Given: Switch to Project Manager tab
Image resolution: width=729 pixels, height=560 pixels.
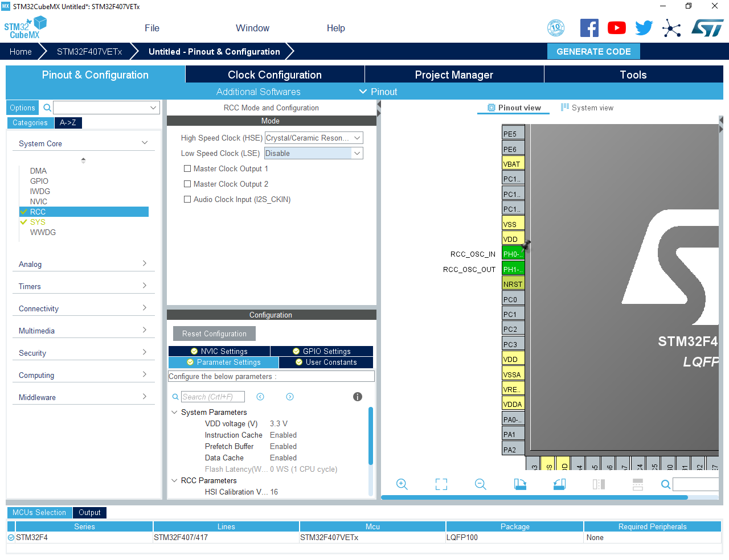Looking at the screenshot, I should (x=454, y=75).
